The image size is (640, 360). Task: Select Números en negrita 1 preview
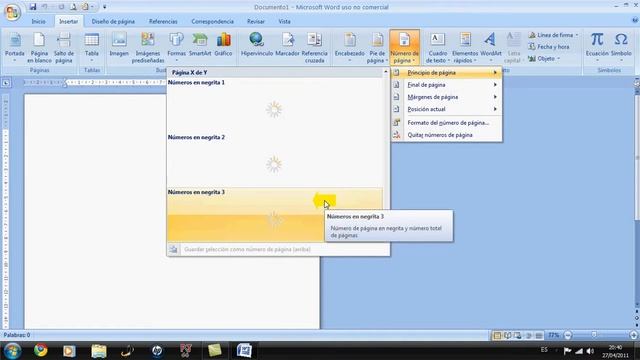click(275, 106)
